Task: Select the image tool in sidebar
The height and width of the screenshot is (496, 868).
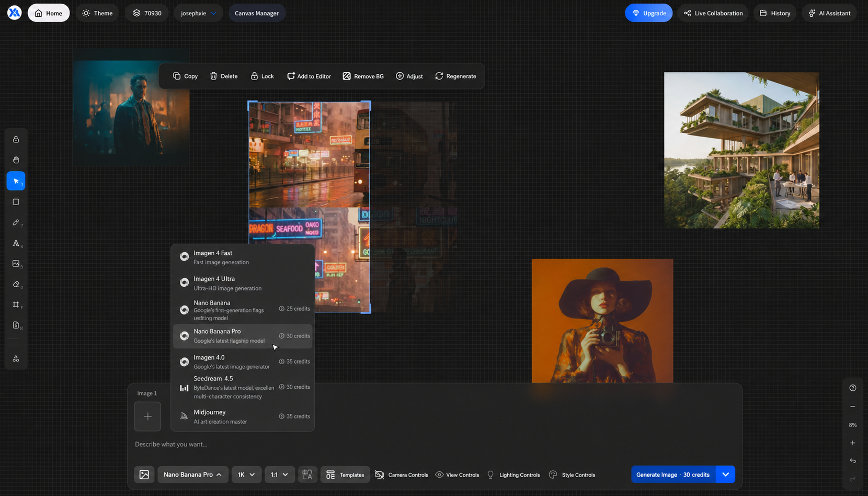Action: 16,264
